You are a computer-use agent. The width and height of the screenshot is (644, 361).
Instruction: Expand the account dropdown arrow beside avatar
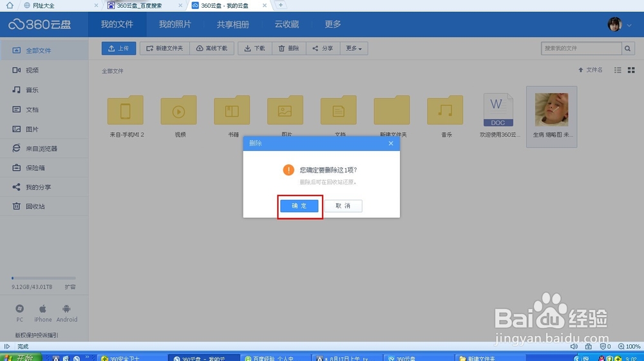(629, 25)
